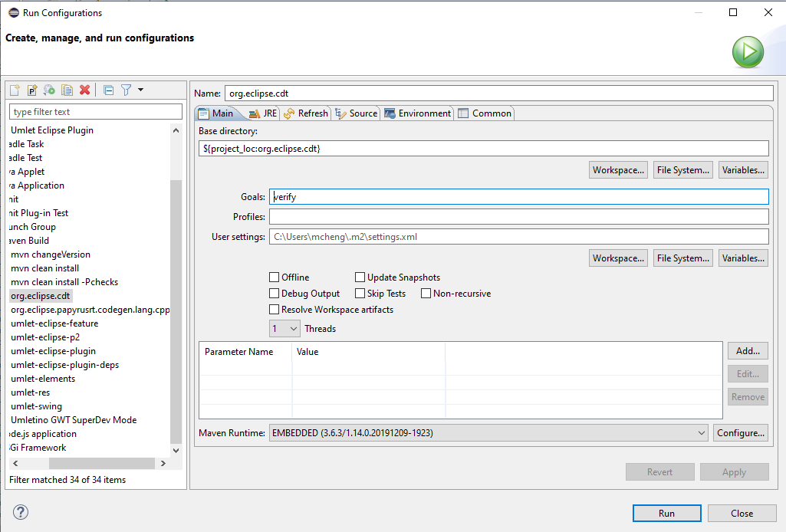The width and height of the screenshot is (786, 532).
Task: Open the Environment tab
Action: (x=417, y=113)
